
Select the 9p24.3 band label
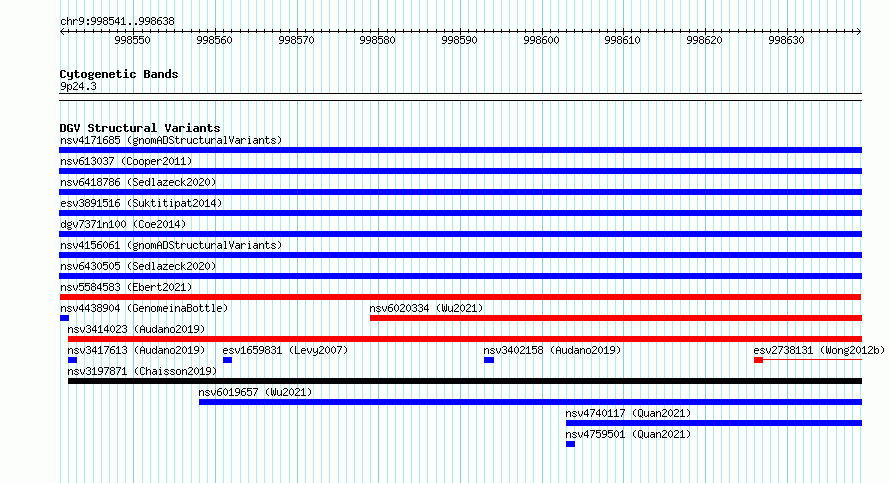78,86
